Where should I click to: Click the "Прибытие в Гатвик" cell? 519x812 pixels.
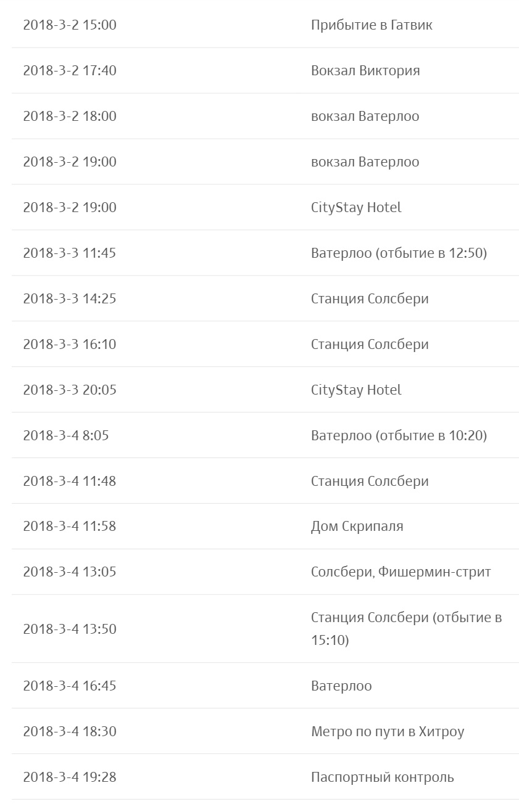[372, 25]
